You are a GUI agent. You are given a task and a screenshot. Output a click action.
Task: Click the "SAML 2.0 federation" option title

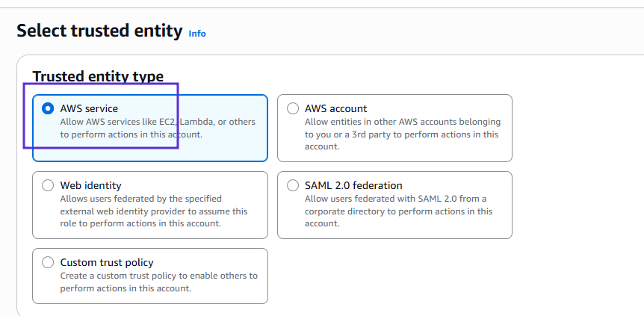tap(353, 185)
